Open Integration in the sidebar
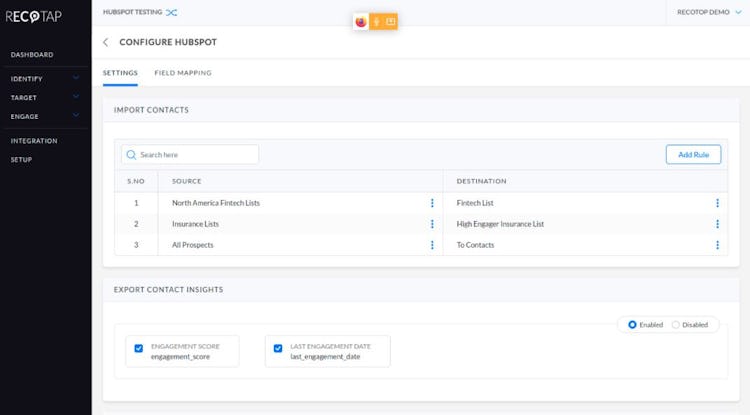The height and width of the screenshot is (415, 750). [x=34, y=141]
